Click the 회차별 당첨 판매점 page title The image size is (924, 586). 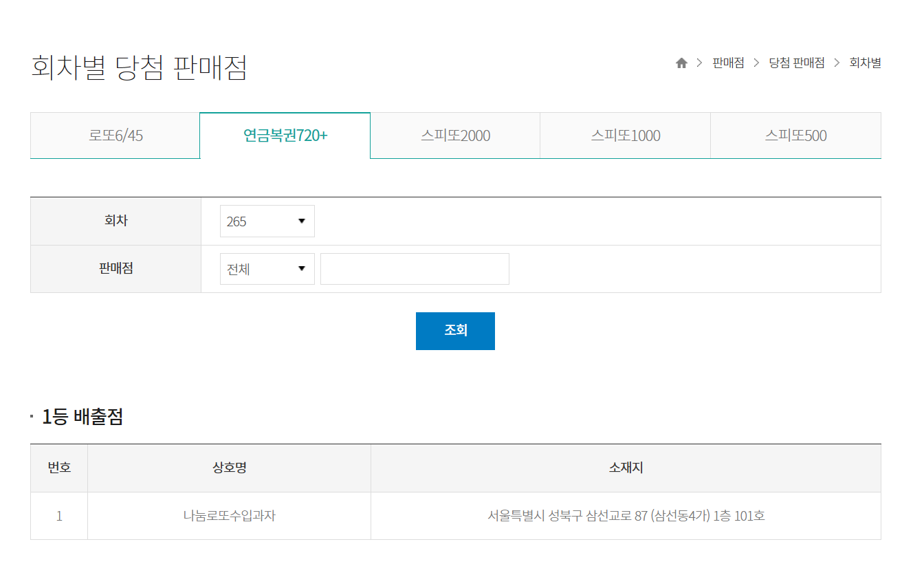tap(139, 67)
